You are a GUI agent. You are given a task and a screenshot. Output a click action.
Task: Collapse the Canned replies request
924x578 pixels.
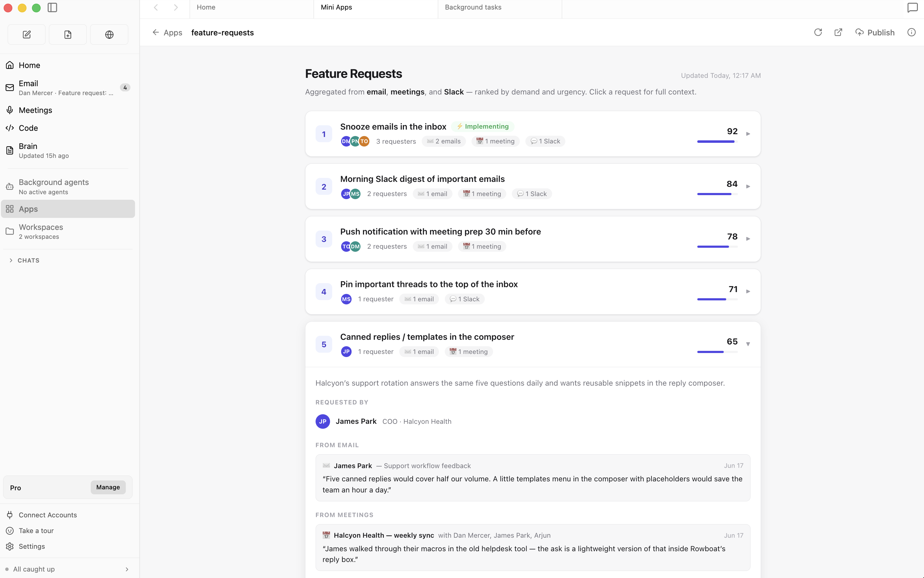pyautogui.click(x=748, y=344)
